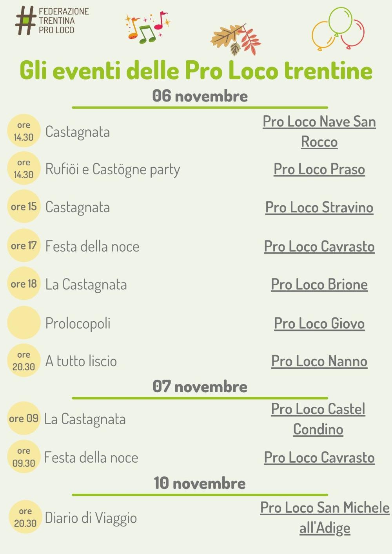Image resolution: width=392 pixels, height=554 pixels.
Task: Open the Pro Loco Cavrasto link under 06 novembre
Action: pos(319,246)
